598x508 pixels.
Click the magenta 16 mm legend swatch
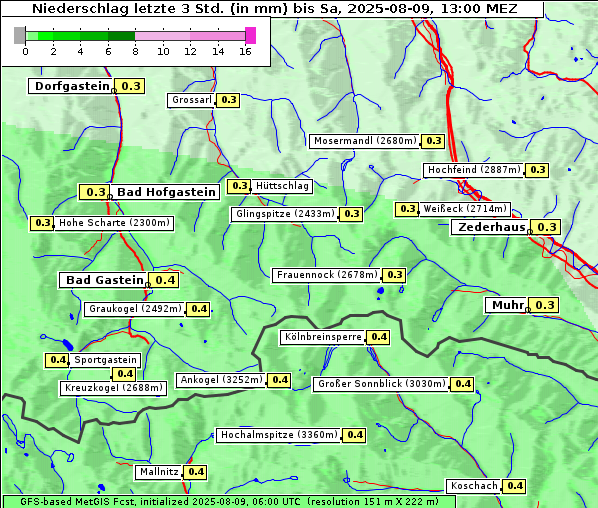pos(251,35)
